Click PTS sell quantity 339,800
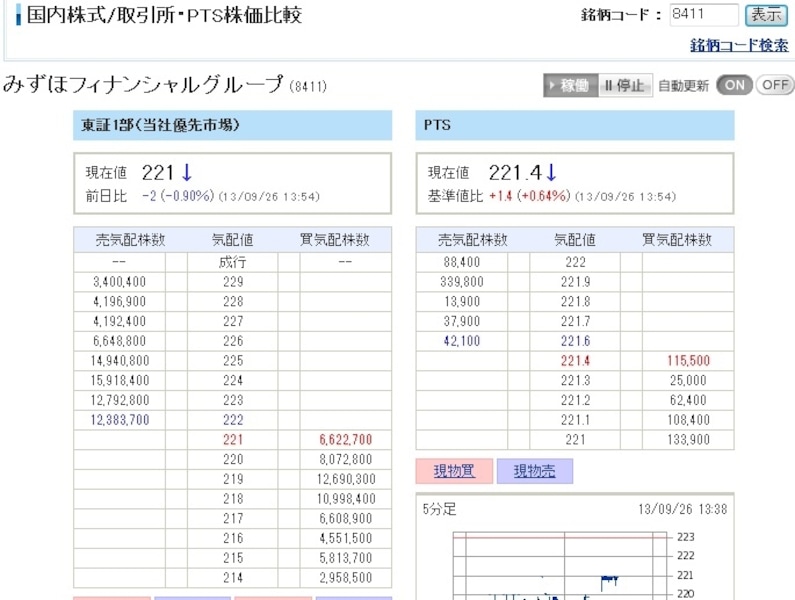Screen dimensions: 795x600 pos(462,282)
